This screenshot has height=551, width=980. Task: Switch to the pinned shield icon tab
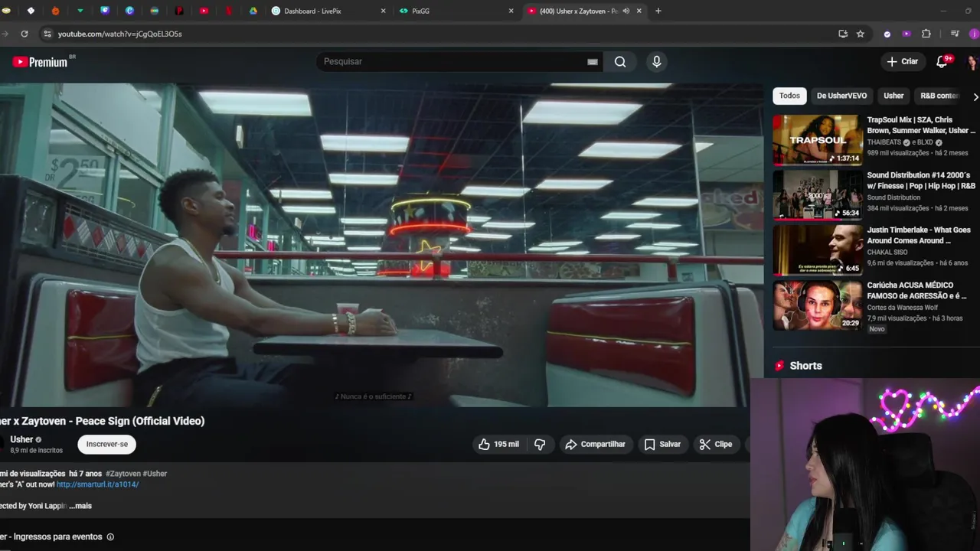pyautogui.click(x=105, y=11)
